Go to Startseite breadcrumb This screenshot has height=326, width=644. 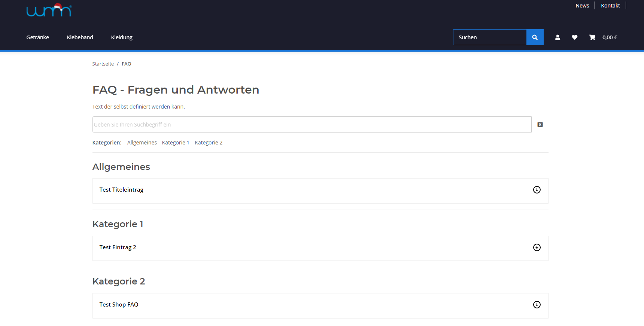pos(103,64)
